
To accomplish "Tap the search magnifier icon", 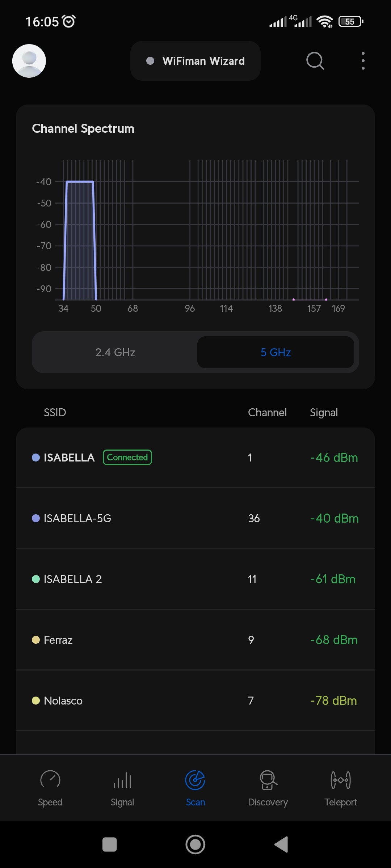I will click(315, 61).
